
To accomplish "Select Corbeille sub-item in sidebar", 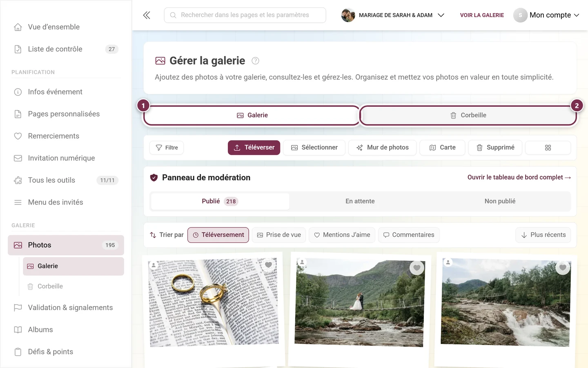I will tap(73, 287).
